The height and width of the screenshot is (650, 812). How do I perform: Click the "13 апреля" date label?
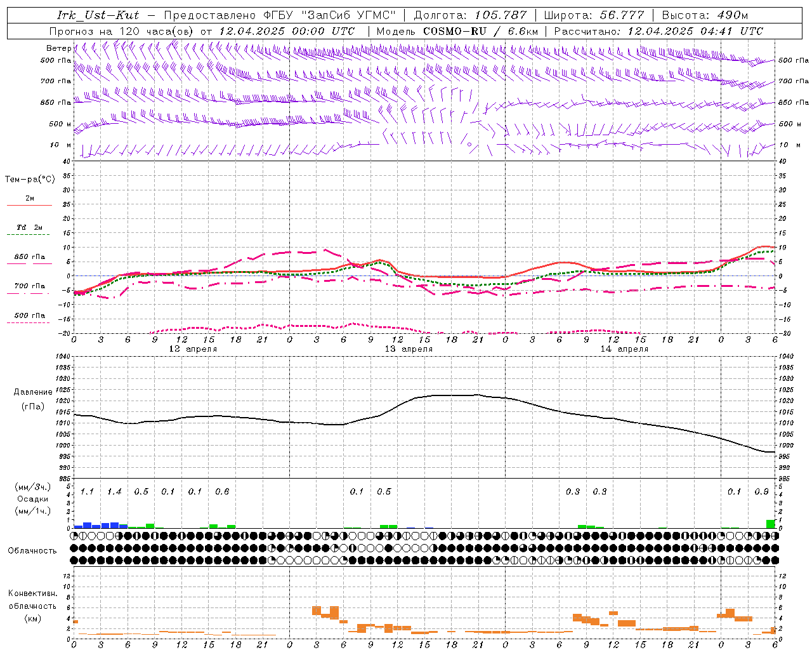coord(409,349)
